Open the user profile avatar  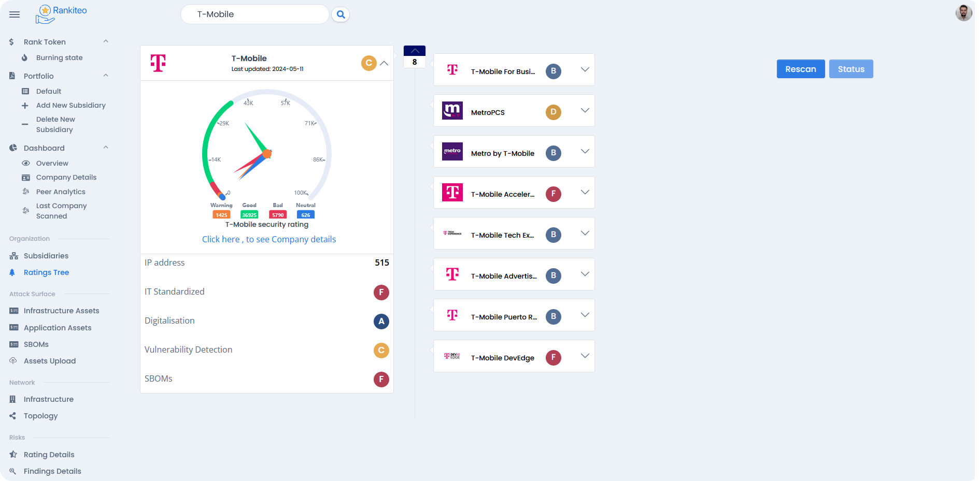(x=963, y=13)
